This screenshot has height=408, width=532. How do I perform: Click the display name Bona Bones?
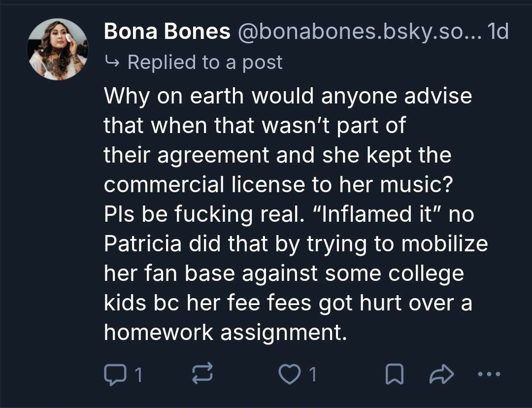coord(167,32)
